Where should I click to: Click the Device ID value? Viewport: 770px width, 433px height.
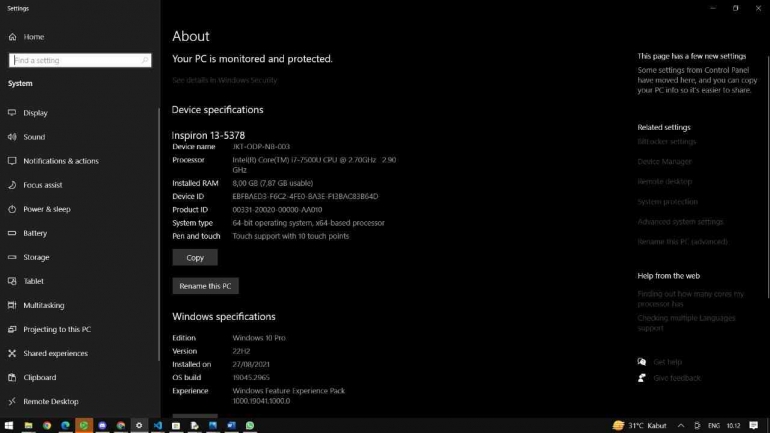[x=305, y=196]
